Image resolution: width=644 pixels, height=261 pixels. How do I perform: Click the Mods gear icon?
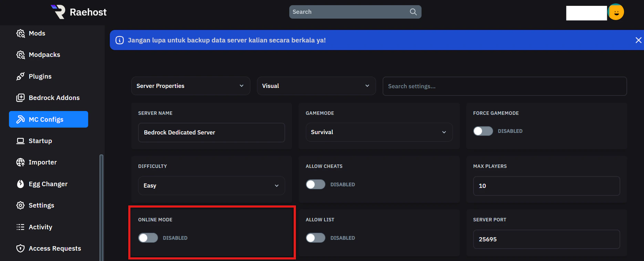[x=21, y=33]
